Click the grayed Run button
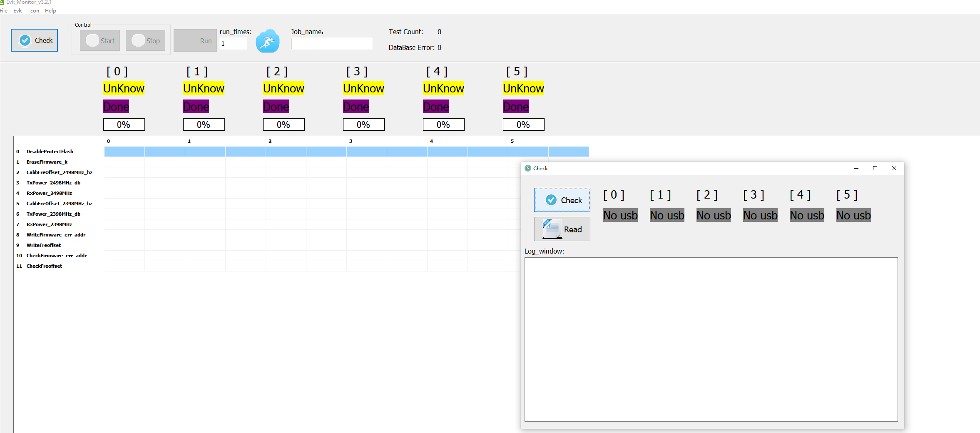 (x=195, y=41)
